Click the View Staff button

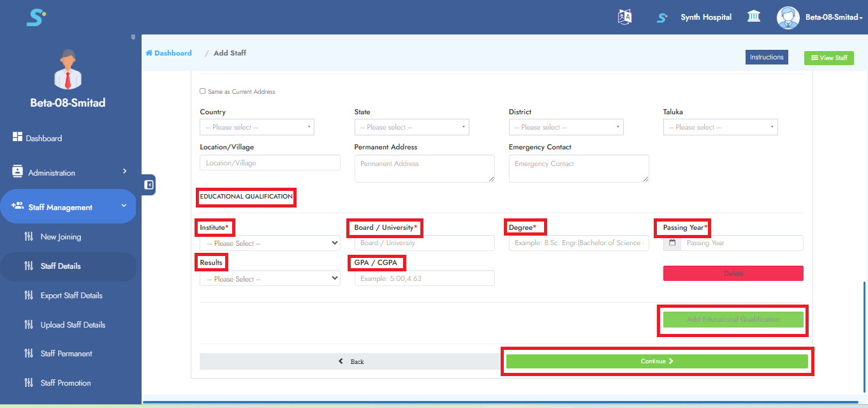pyautogui.click(x=828, y=58)
